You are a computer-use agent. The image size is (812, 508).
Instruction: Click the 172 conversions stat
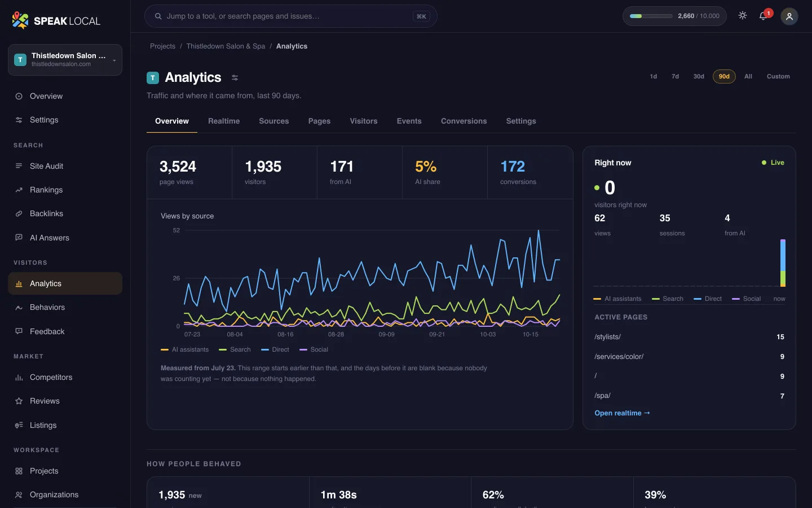pyautogui.click(x=530, y=173)
